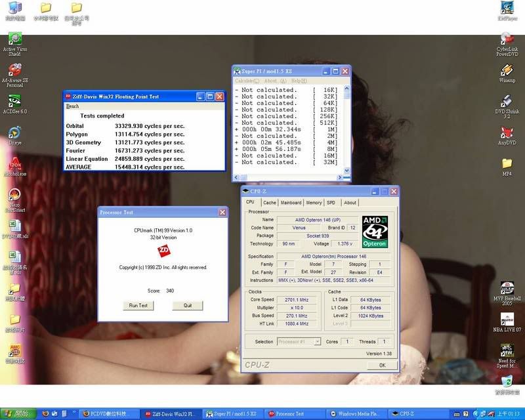Click Super PI horizontal scrollbar right arrow
The width and height of the screenshot is (525, 420).
click(x=340, y=177)
